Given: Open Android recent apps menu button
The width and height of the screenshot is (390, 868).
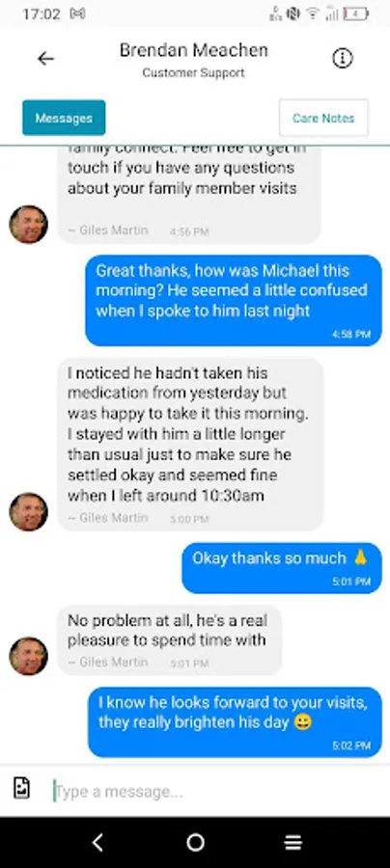Looking at the screenshot, I should 293,842.
